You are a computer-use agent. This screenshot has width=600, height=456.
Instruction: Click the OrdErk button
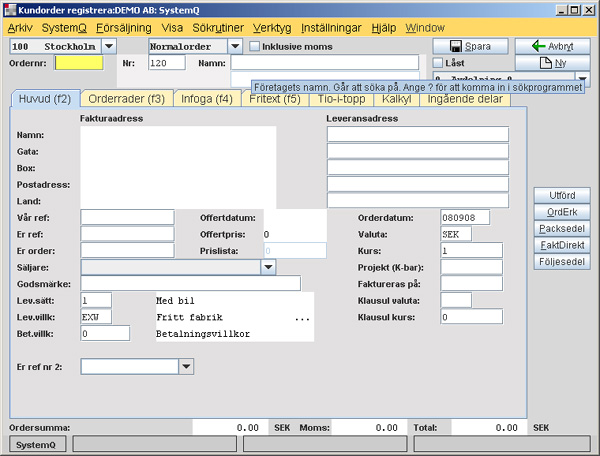[x=562, y=212]
